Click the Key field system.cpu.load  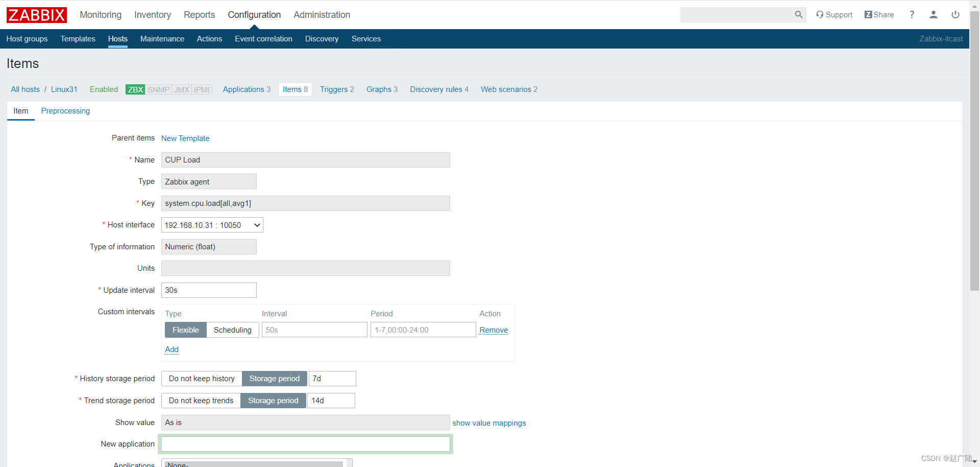click(x=306, y=203)
